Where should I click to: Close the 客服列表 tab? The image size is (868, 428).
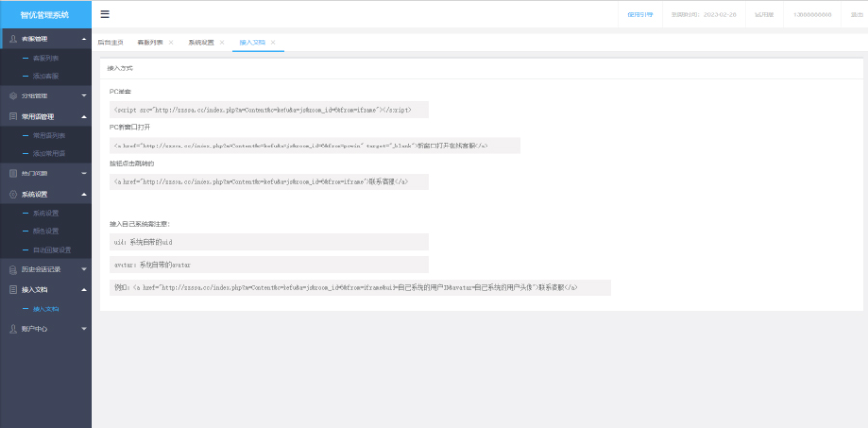(171, 42)
